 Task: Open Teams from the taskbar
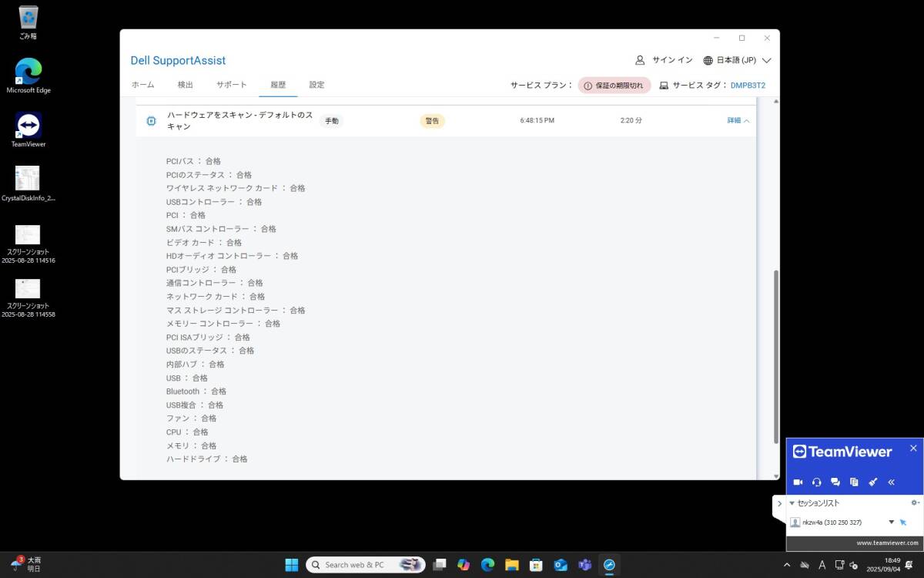(585, 565)
